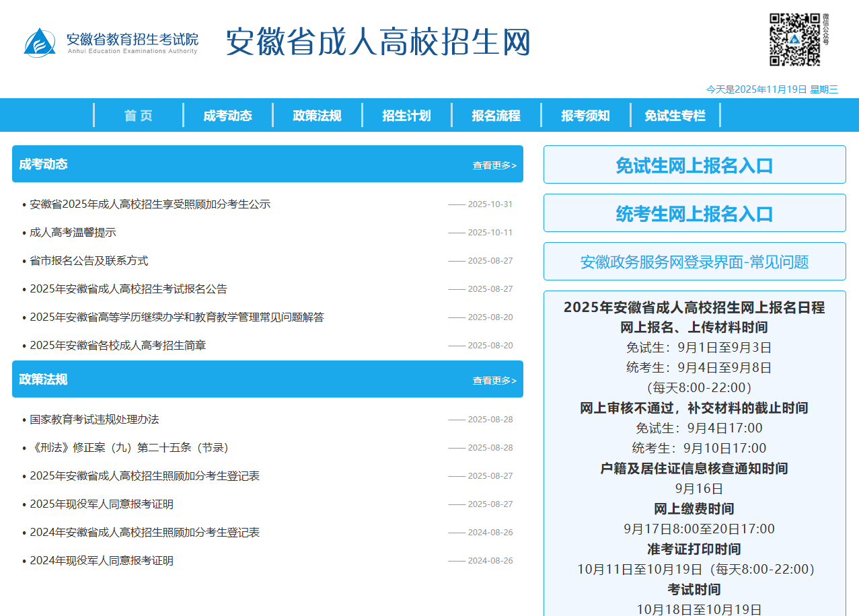
Task: Expand 查看更多 in the 政策法规 section
Action: pyautogui.click(x=494, y=381)
